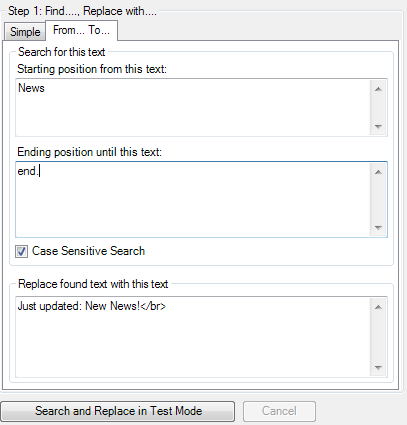
Task: Click the up arrow of the Ending position scrollbar
Action: pyautogui.click(x=378, y=172)
